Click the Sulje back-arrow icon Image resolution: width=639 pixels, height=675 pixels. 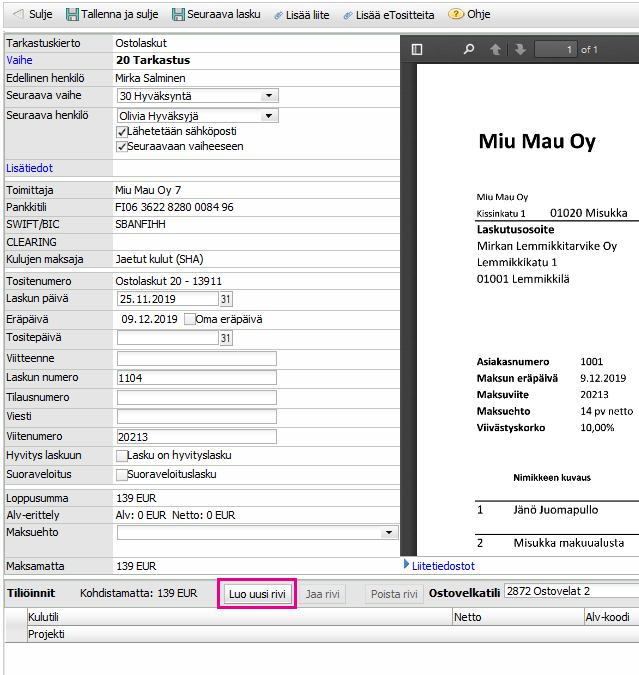18,14
